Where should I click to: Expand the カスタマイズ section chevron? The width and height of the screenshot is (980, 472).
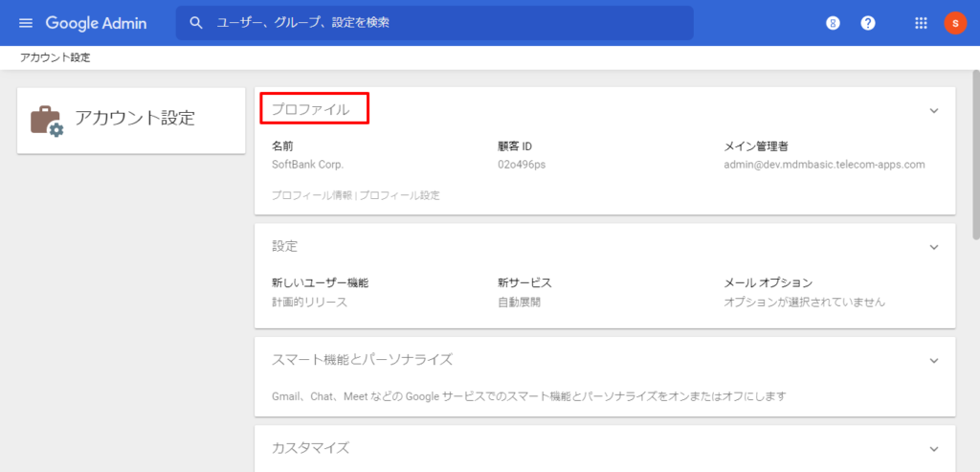click(x=934, y=448)
